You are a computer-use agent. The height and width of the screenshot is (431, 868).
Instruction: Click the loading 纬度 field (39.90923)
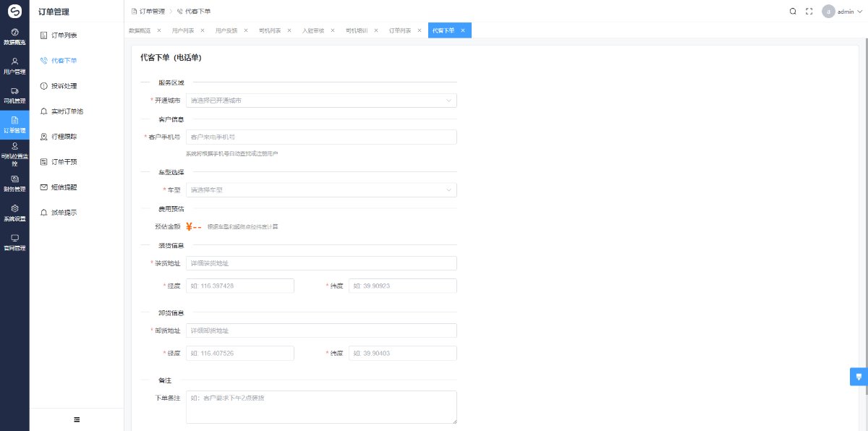(x=403, y=286)
